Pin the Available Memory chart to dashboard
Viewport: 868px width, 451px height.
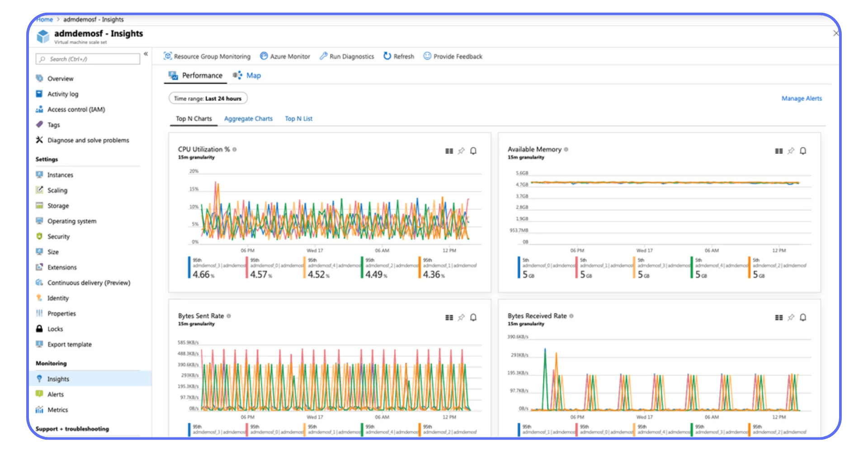[791, 151]
